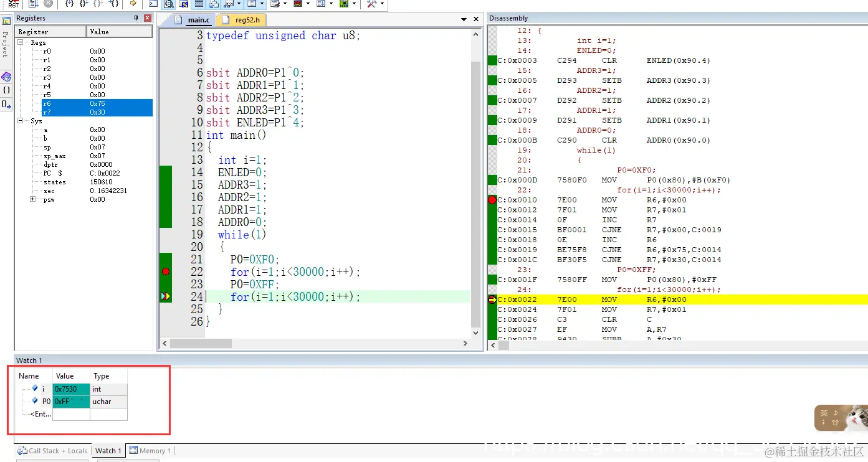Image resolution: width=868 pixels, height=462 pixels.
Task: Click the Serial windows toolbar icon
Action: click(x=274, y=4)
